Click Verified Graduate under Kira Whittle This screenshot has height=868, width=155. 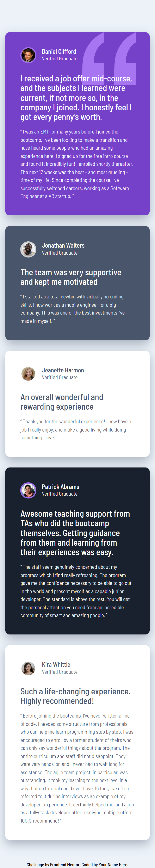click(x=60, y=672)
